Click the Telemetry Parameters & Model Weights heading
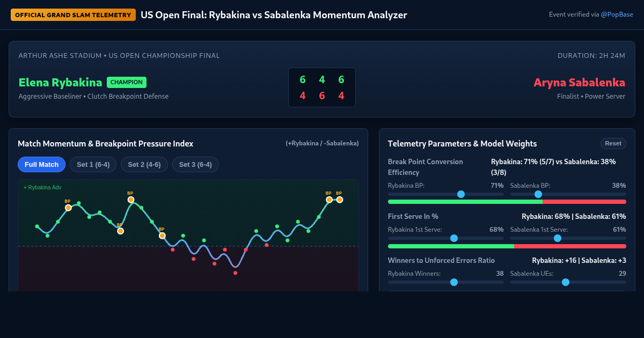Screen dimensions: 644x338 tap(462, 144)
